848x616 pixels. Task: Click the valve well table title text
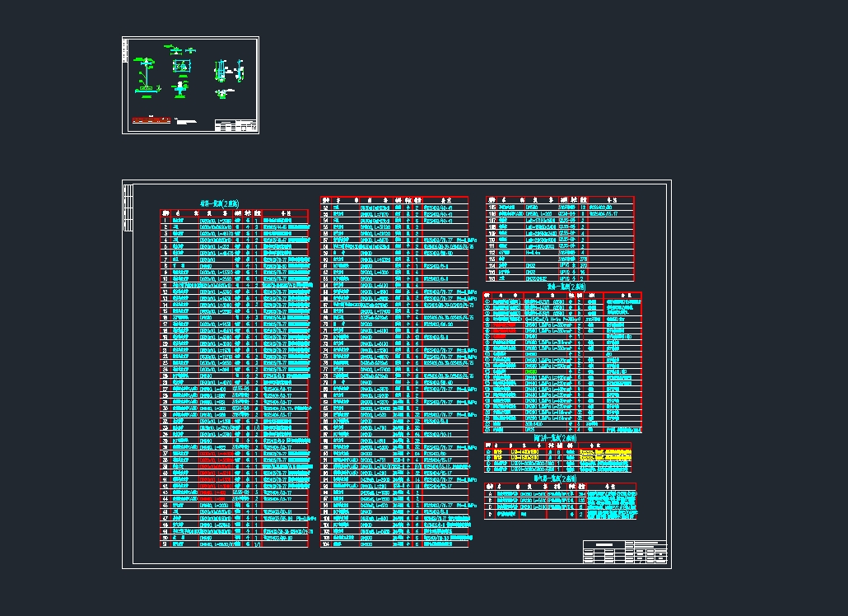pyautogui.click(x=556, y=438)
